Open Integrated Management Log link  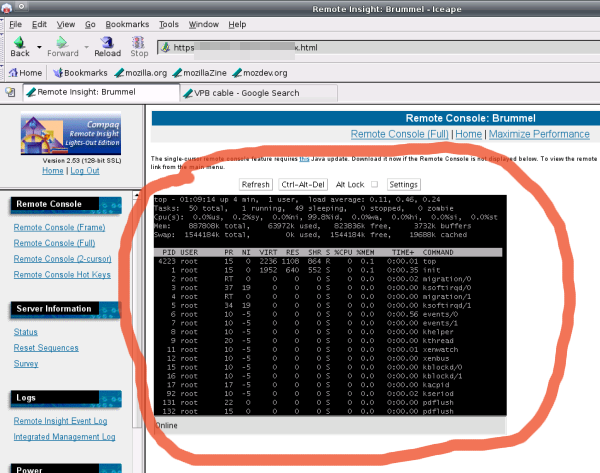pos(64,437)
